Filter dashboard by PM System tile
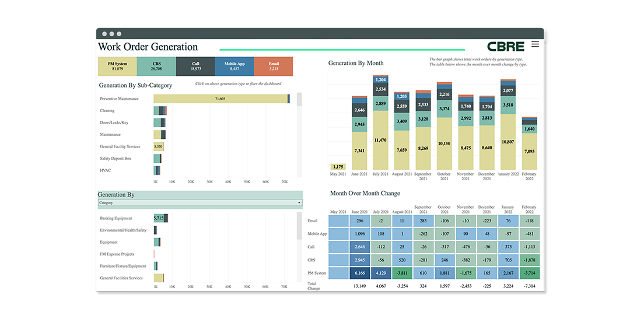Viewport: 644px width, 322px height. click(117, 66)
